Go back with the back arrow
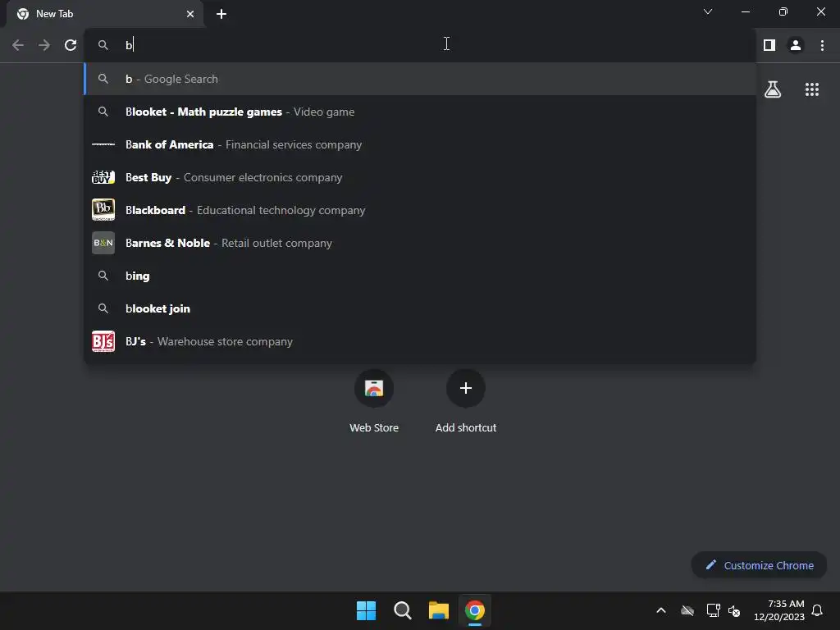 click(18, 45)
